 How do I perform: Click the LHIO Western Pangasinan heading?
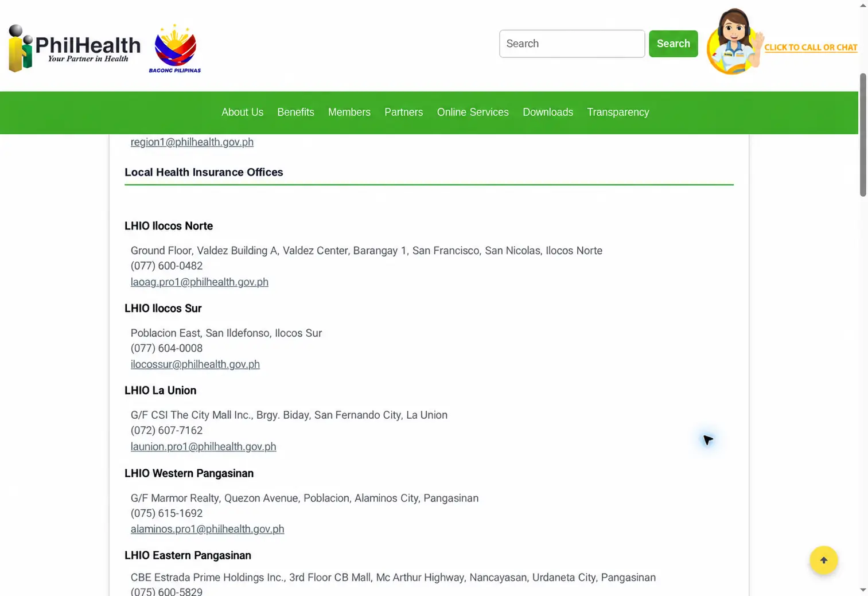click(x=189, y=473)
